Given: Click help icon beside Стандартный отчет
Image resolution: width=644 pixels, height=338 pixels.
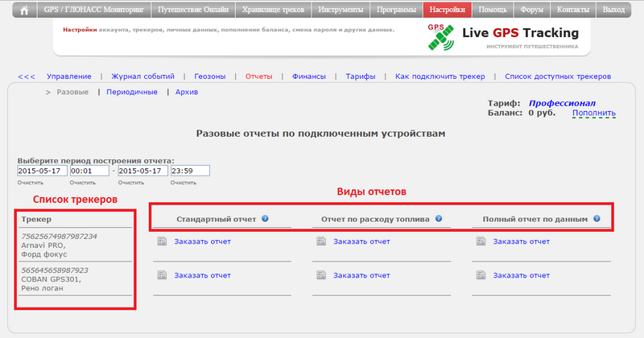Looking at the screenshot, I should point(265,218).
